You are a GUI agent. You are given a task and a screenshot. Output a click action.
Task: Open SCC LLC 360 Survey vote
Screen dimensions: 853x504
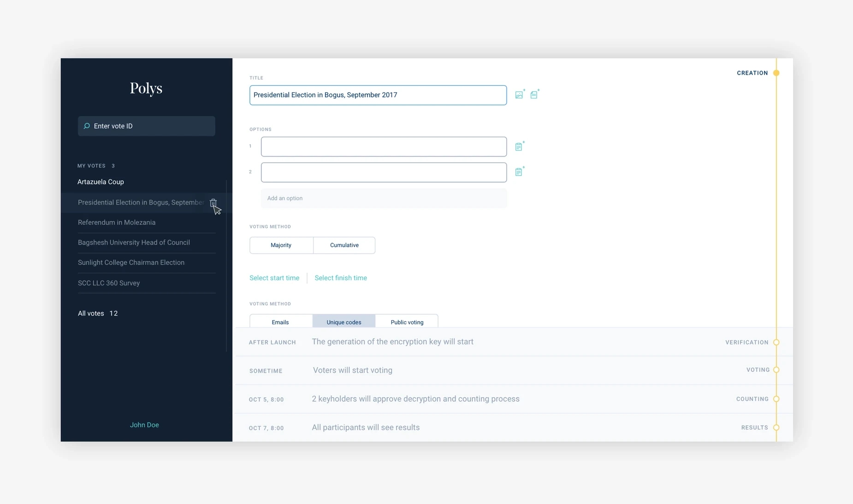click(x=109, y=283)
